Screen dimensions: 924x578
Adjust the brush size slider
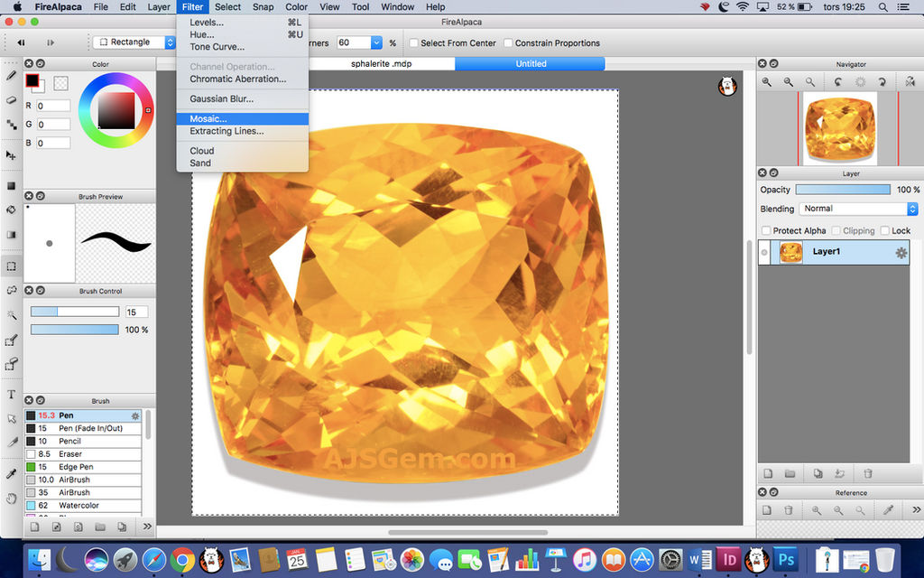[x=75, y=312]
